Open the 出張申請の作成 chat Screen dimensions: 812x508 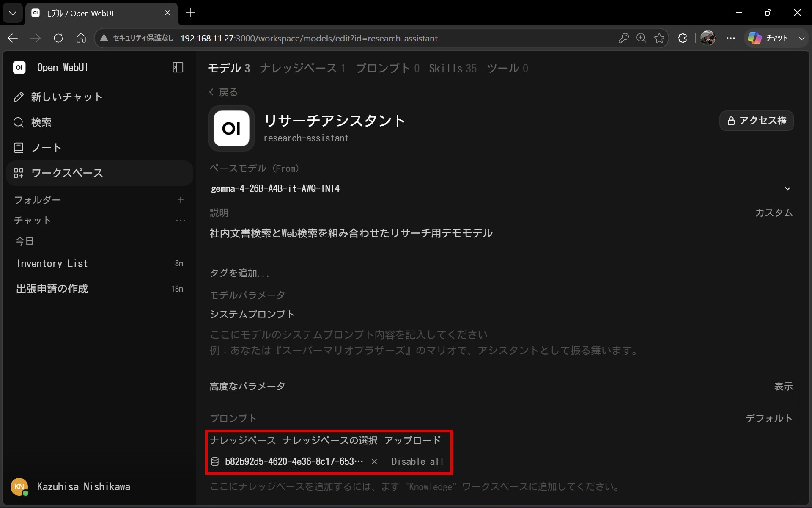[99, 289]
